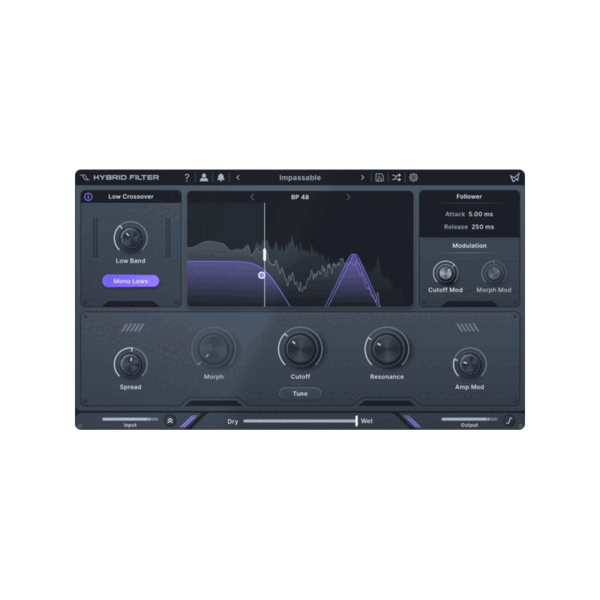600x600 pixels.
Task: Save preset with the disk icon
Action: (x=379, y=178)
